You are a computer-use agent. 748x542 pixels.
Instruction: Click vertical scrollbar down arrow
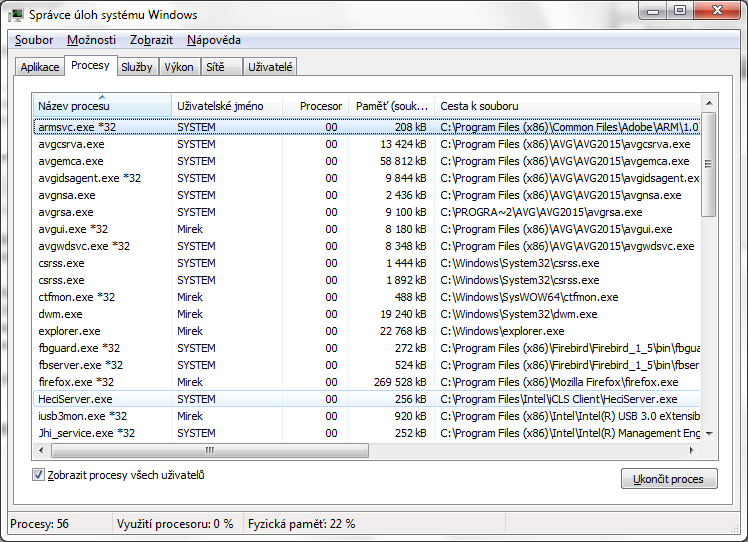click(x=709, y=434)
